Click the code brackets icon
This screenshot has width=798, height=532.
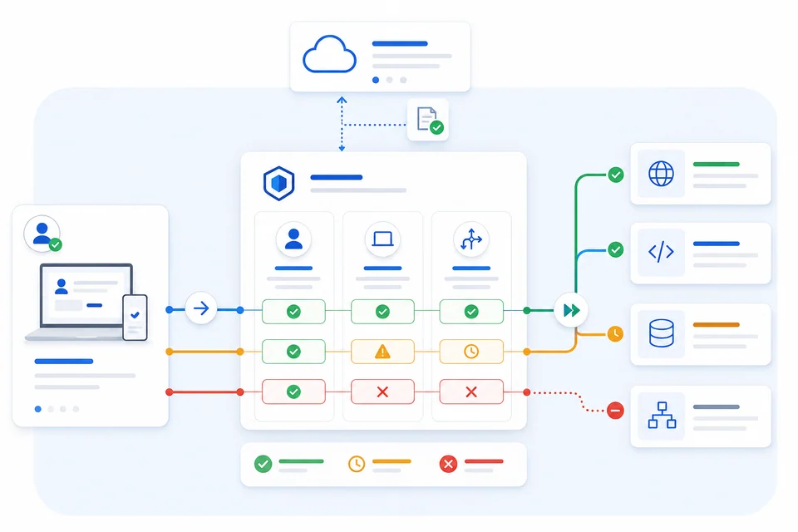pyautogui.click(x=661, y=252)
